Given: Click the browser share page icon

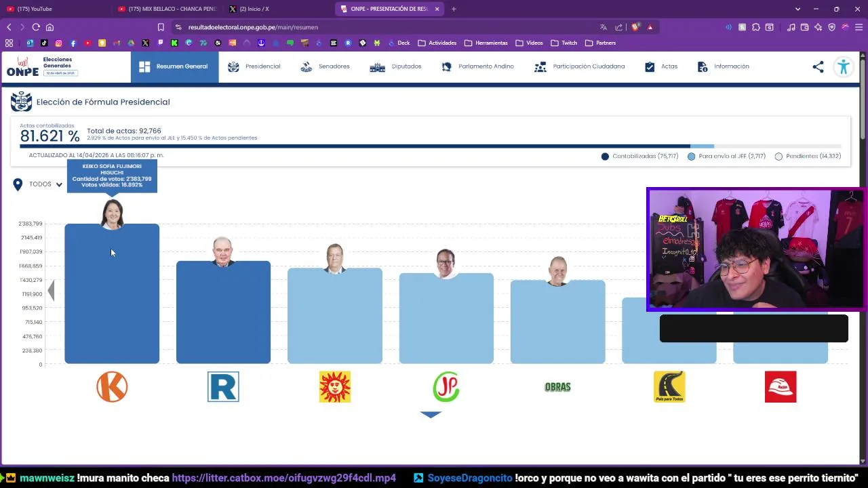Looking at the screenshot, I should 618,27.
